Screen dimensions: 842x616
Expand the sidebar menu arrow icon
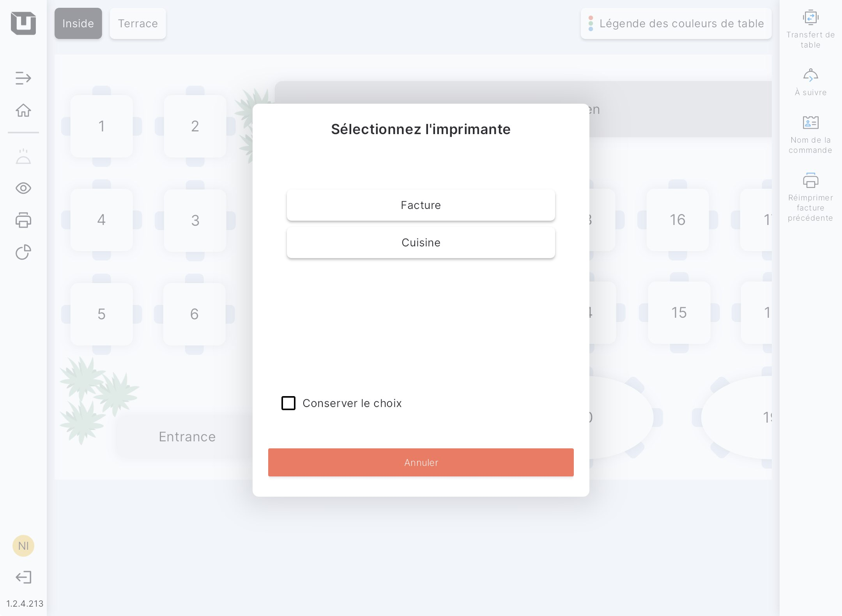click(23, 78)
